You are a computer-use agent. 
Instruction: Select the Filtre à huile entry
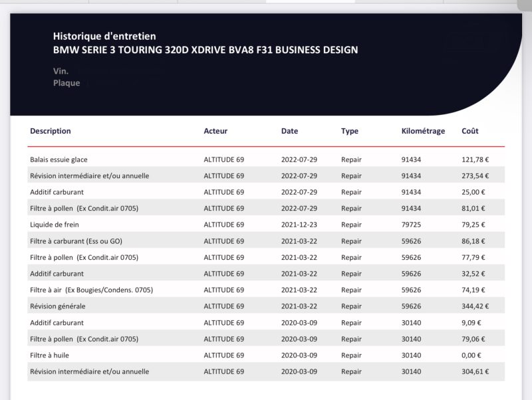coord(49,355)
